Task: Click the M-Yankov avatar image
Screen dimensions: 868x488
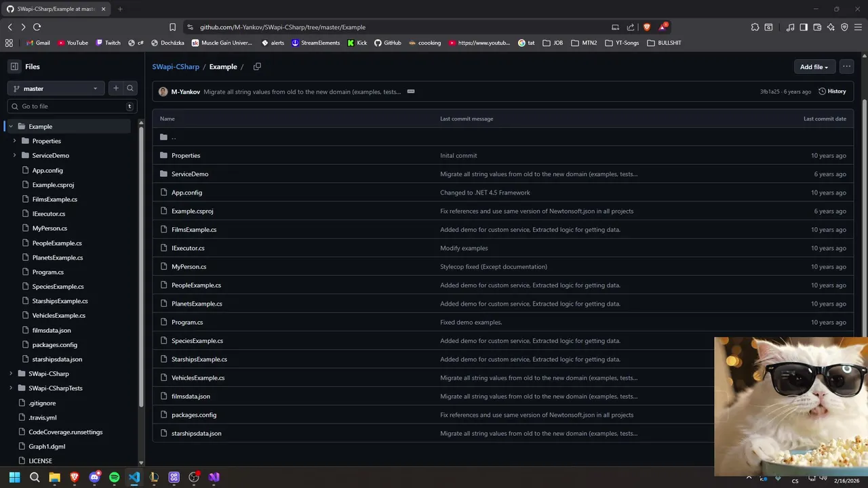Action: [163, 91]
